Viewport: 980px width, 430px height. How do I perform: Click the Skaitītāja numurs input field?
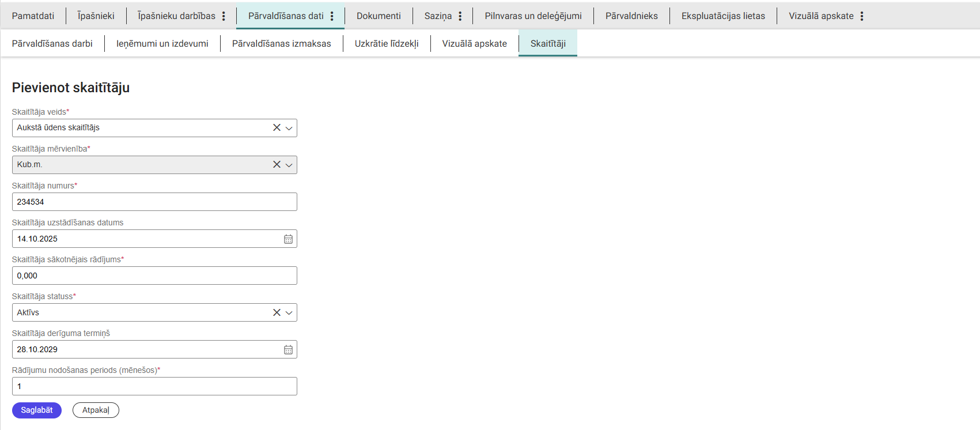click(x=154, y=202)
